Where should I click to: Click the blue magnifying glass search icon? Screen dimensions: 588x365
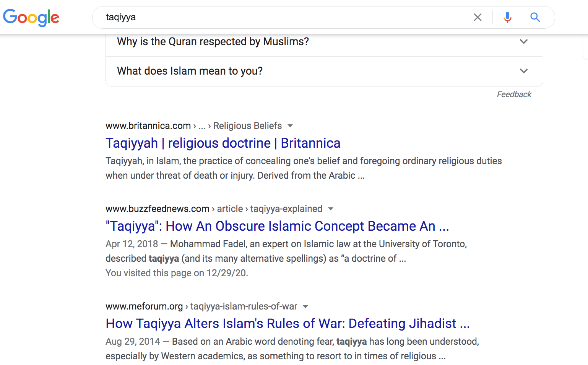[x=535, y=17]
